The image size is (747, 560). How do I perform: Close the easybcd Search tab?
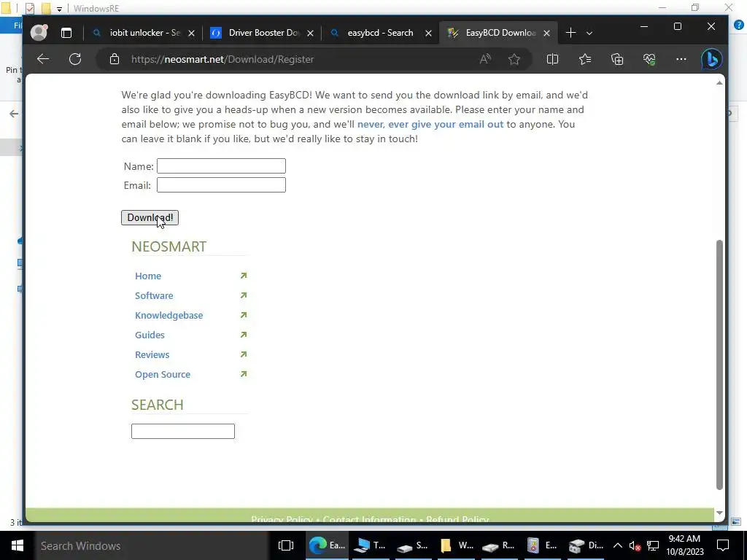pos(428,33)
